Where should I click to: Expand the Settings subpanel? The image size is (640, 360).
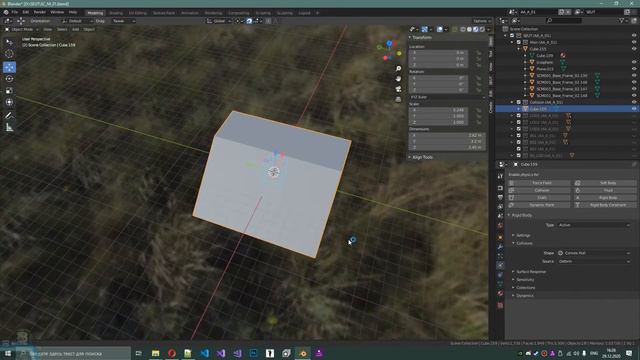point(522,235)
